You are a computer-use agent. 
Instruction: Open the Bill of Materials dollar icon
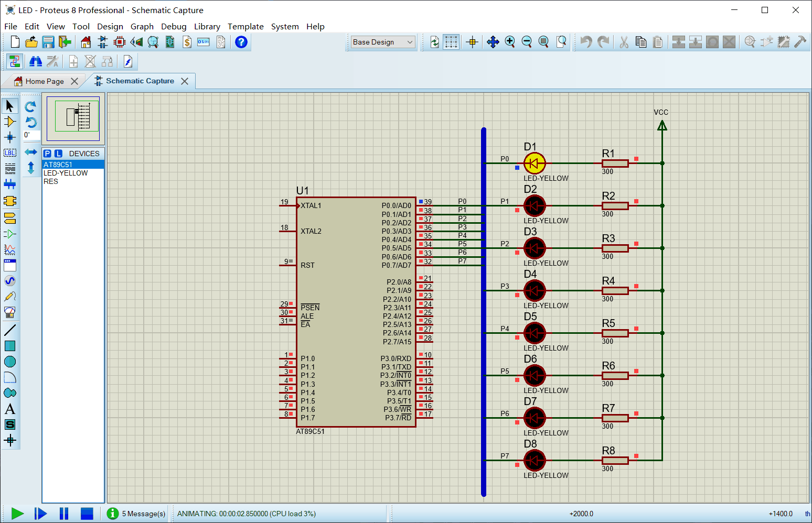click(187, 42)
